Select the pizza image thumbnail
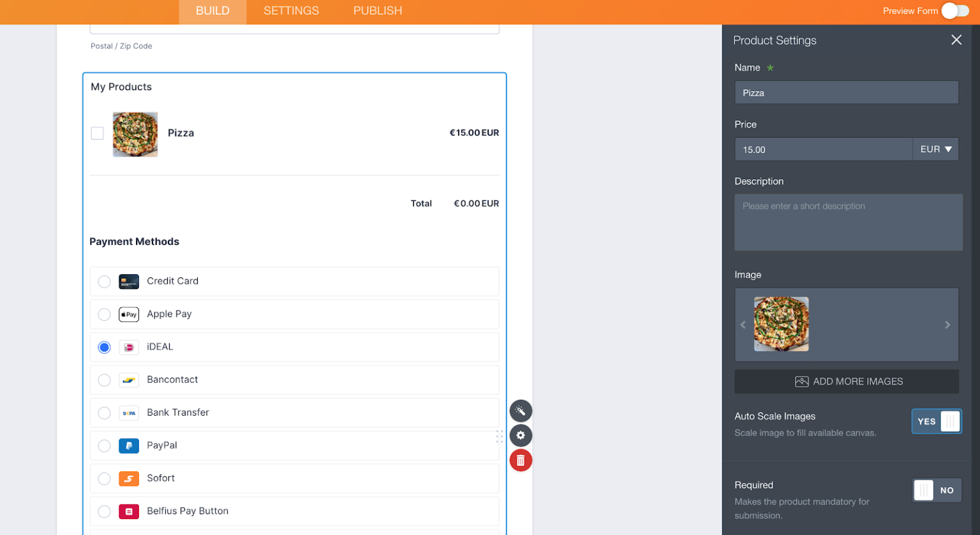The height and width of the screenshot is (535, 980). (x=780, y=325)
